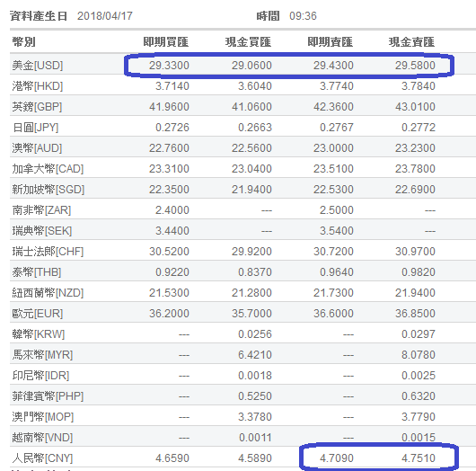The height and width of the screenshot is (471, 476).
Task: Click the 即期買匯 column header
Action: 166,42
